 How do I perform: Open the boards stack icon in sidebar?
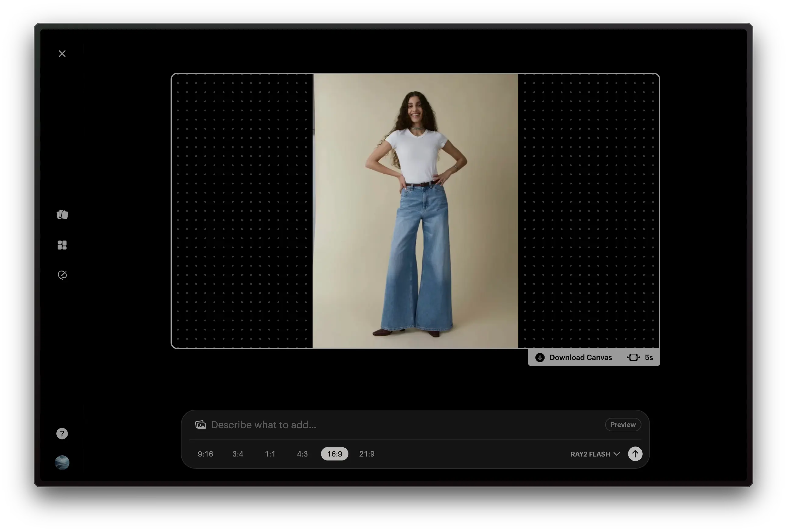pyautogui.click(x=62, y=215)
